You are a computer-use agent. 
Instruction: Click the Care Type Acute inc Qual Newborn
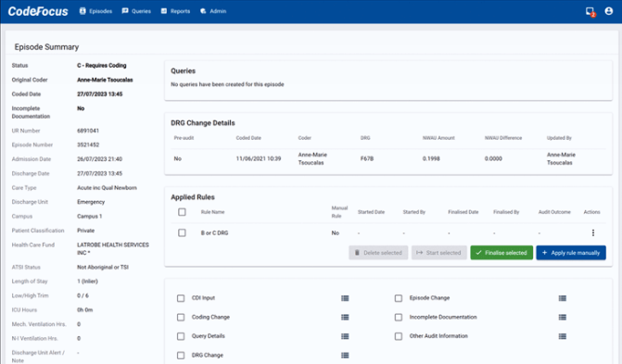coord(107,187)
